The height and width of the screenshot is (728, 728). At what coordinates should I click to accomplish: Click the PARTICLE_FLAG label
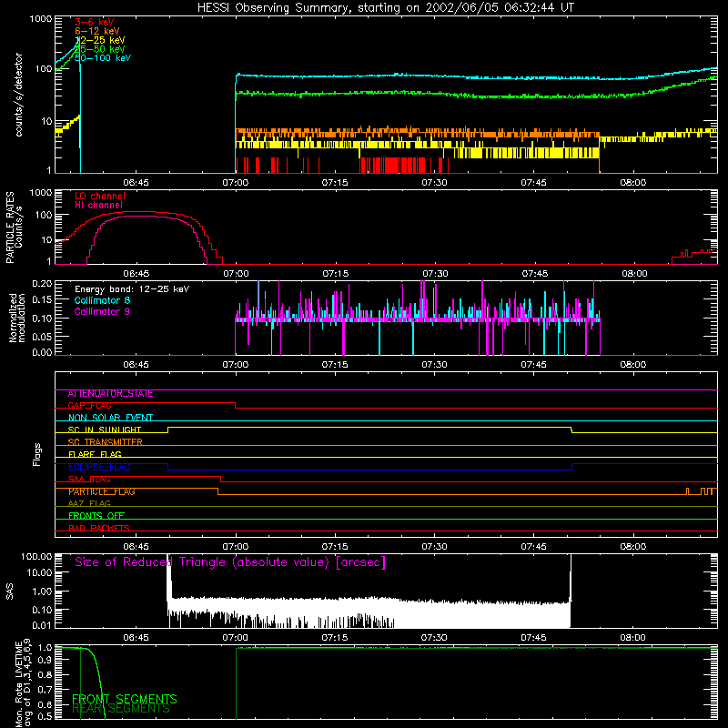102,491
